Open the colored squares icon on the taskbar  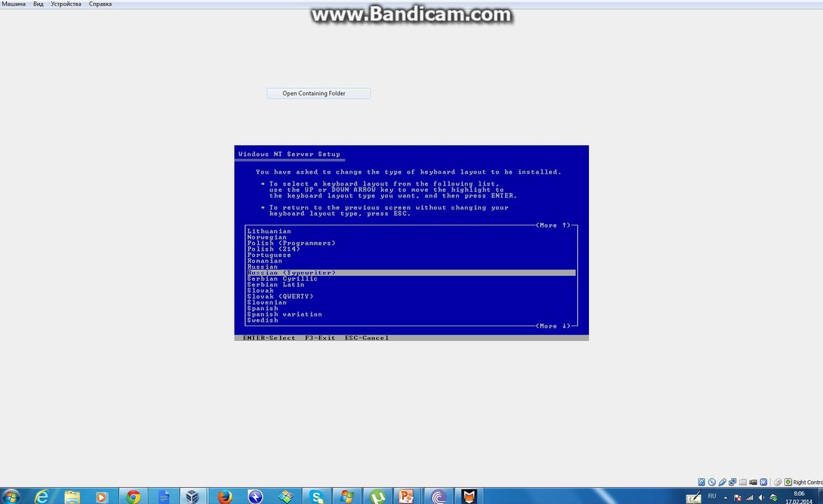pos(286,496)
